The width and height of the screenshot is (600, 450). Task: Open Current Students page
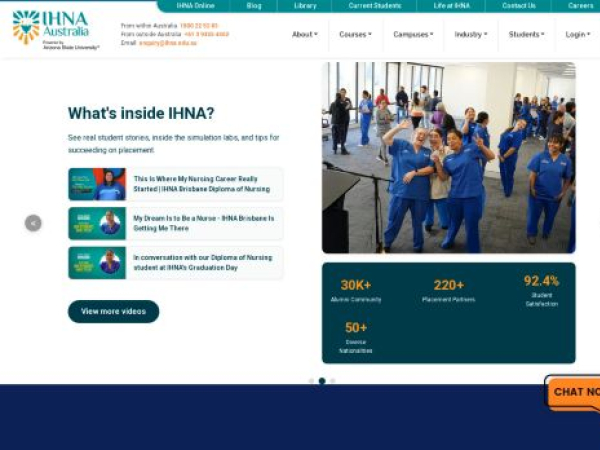pyautogui.click(x=375, y=6)
